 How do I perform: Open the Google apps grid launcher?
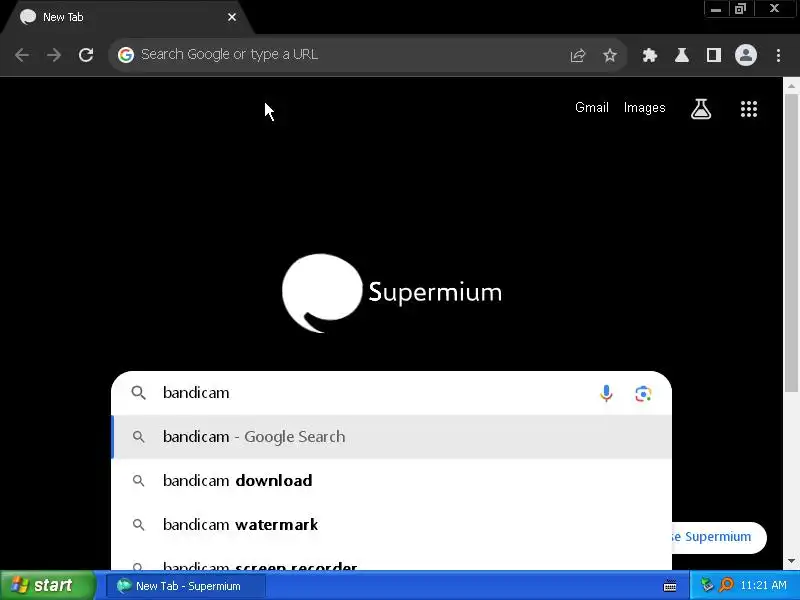pos(748,109)
